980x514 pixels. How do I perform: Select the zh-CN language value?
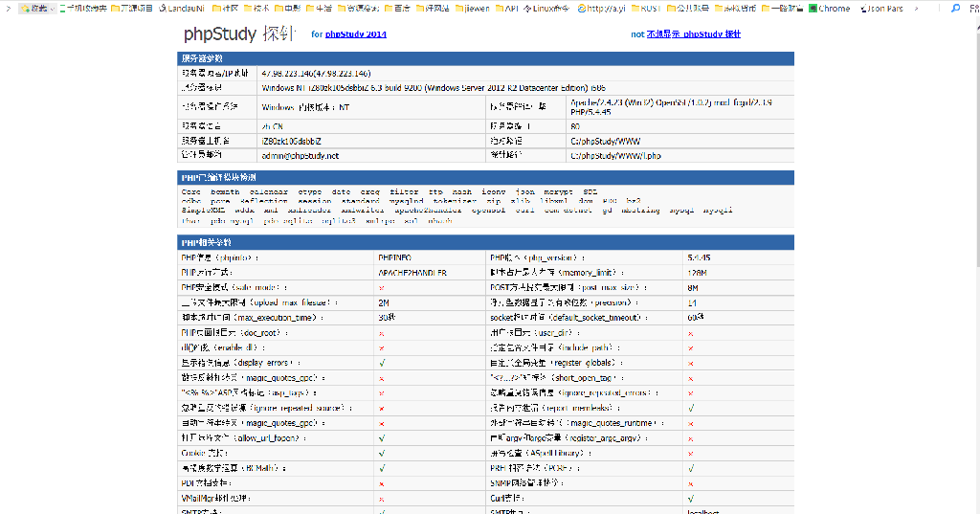pyautogui.click(x=272, y=126)
